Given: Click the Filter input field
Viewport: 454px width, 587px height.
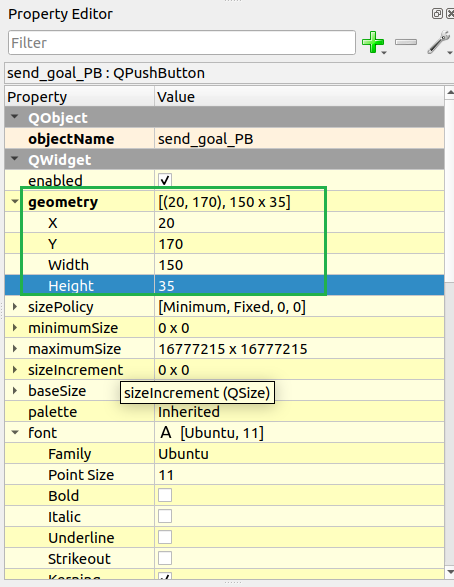Looking at the screenshot, I should tap(182, 43).
